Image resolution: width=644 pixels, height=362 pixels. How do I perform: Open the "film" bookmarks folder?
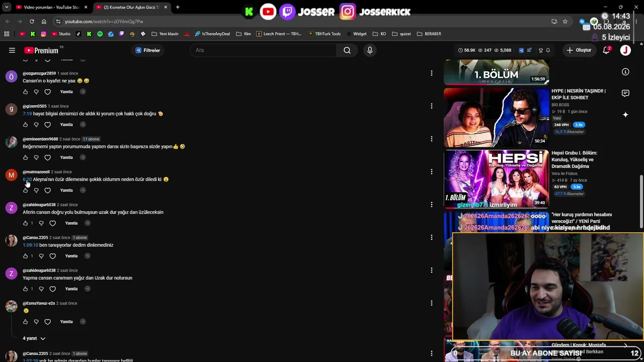[244, 34]
